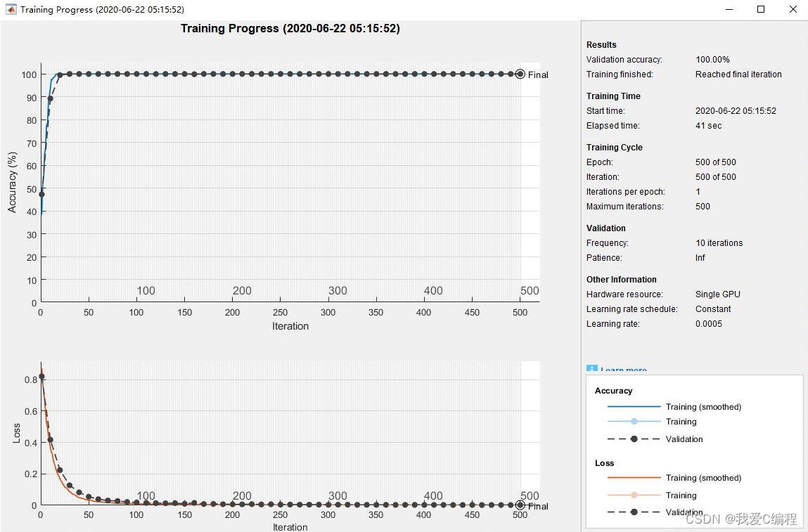Open the Learn more link
The image size is (808, 532).
(624, 370)
